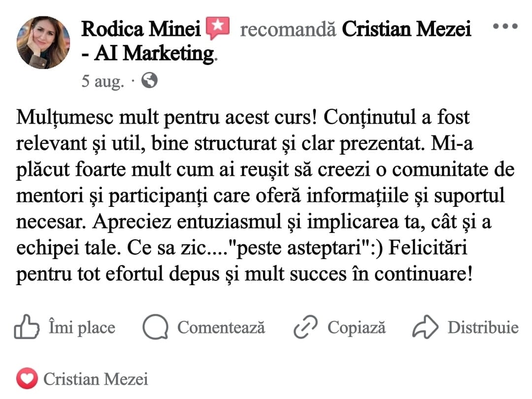Open the Rodica Minei profile name link
The image size is (532, 399).
141,29
